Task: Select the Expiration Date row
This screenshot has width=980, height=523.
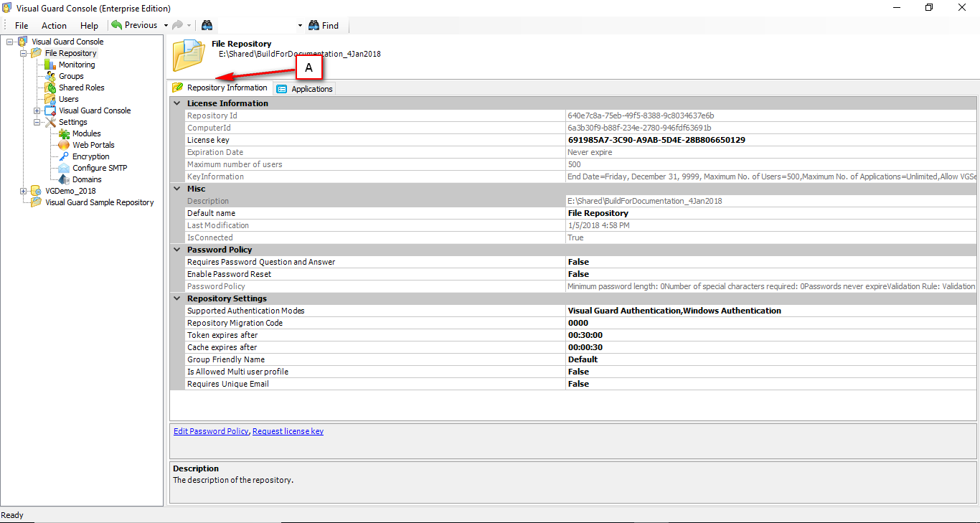Action: (581, 152)
